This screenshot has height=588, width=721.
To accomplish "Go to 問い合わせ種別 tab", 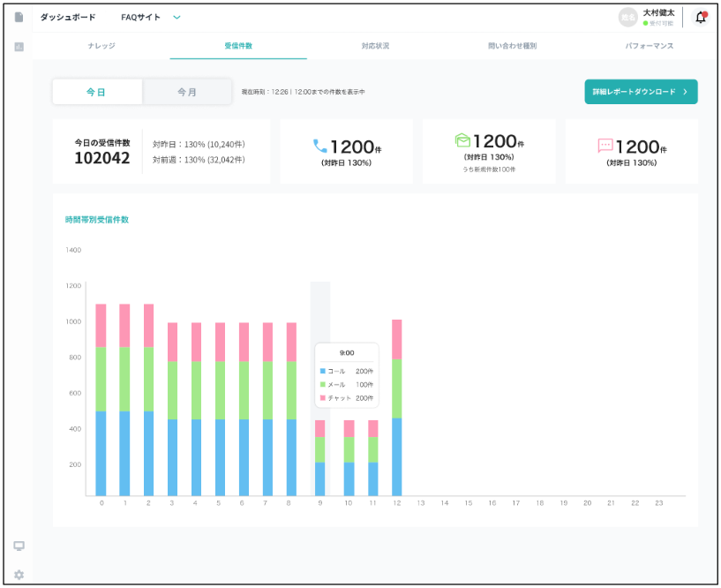I will pos(512,45).
